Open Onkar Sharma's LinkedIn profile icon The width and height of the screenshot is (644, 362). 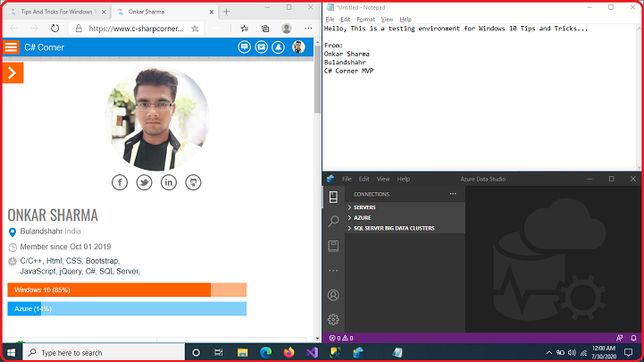(x=169, y=182)
